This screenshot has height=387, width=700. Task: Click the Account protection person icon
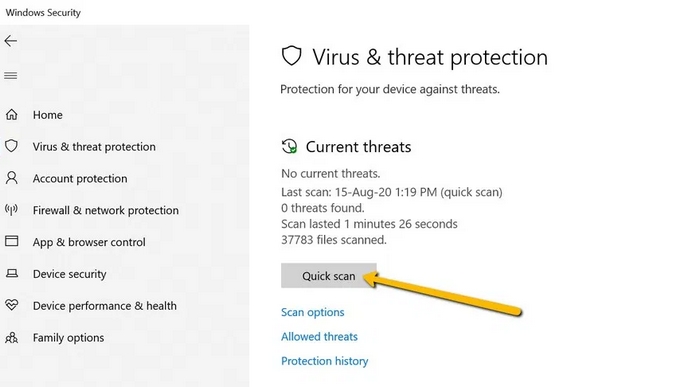point(12,178)
